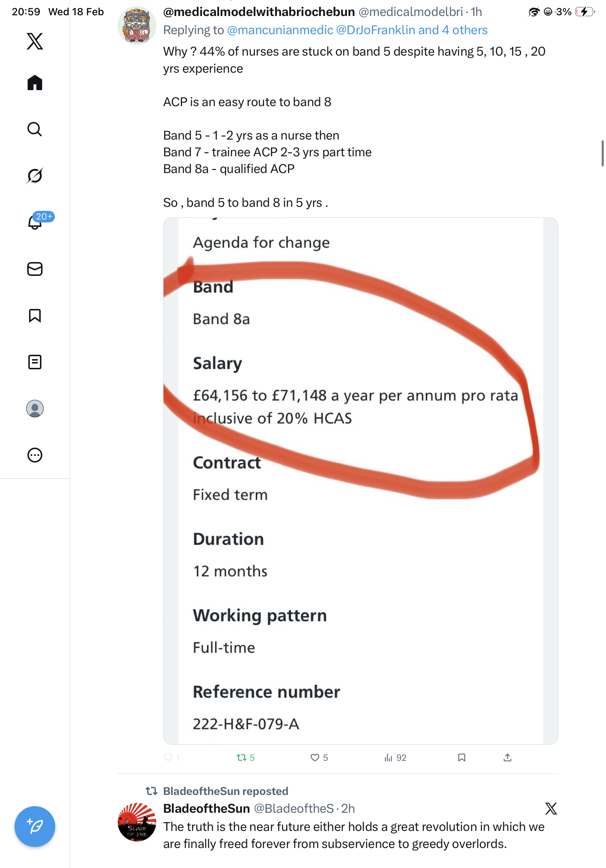Open BladeoftheSun profile avatar
606x868 pixels.
tap(137, 822)
